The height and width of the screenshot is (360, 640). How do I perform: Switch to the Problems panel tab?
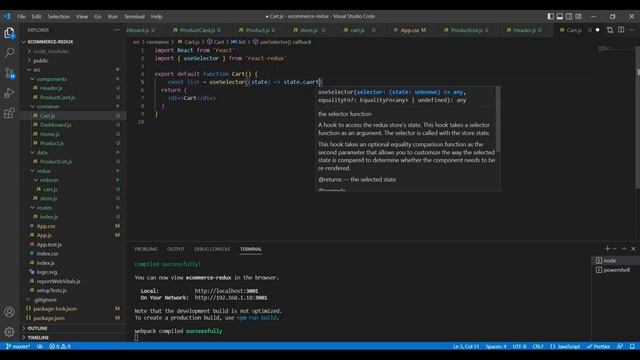click(x=146, y=249)
